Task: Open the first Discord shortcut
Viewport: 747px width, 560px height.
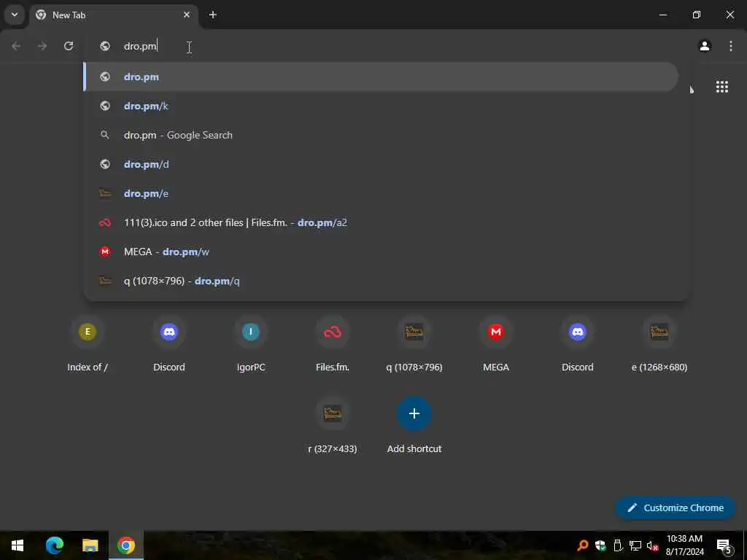Action: tap(169, 346)
